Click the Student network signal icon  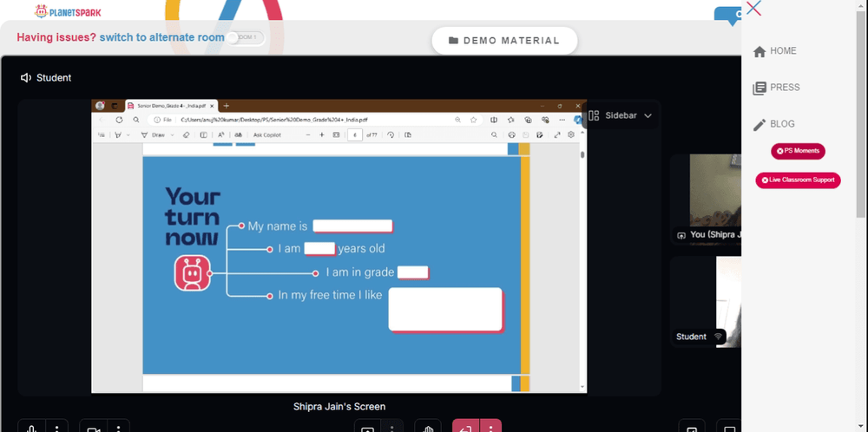[x=718, y=337]
